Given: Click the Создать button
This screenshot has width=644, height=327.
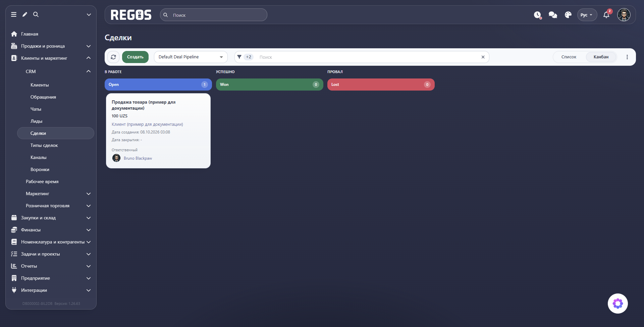Looking at the screenshot, I should 135,57.
